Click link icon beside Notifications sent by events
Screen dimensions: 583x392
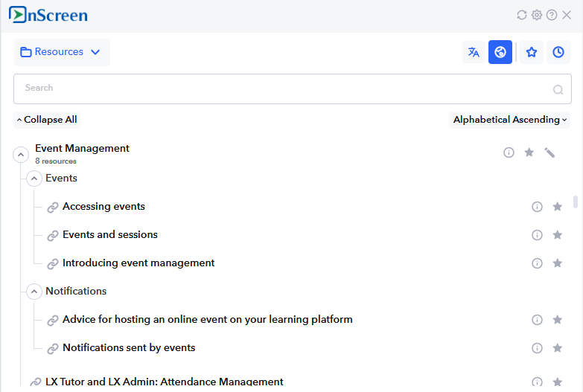[x=53, y=349]
